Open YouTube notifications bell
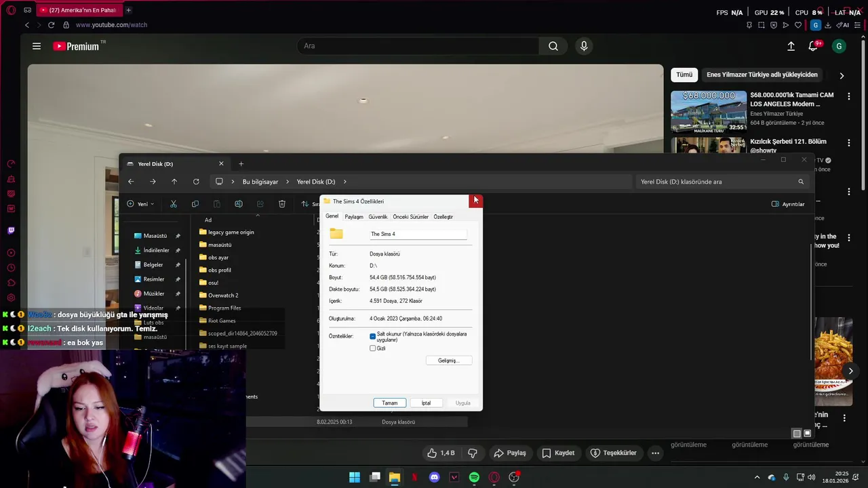 pos(813,46)
